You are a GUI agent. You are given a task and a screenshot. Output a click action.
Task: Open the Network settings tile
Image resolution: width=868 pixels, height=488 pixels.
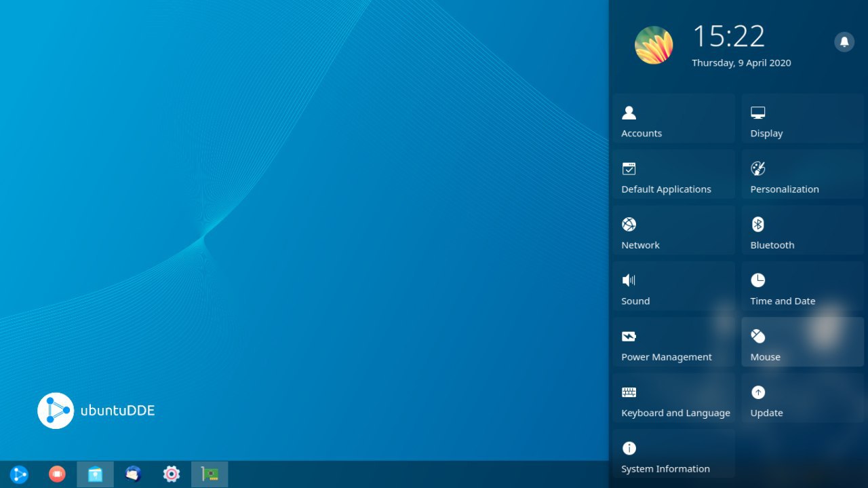pyautogui.click(x=673, y=231)
